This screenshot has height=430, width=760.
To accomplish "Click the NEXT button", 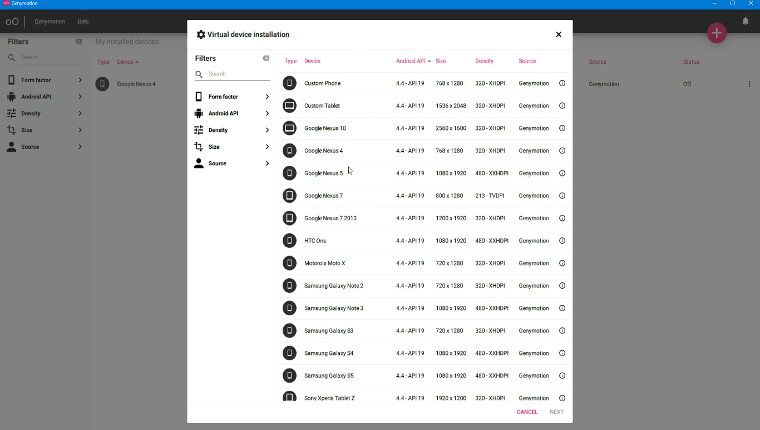I will tap(556, 412).
